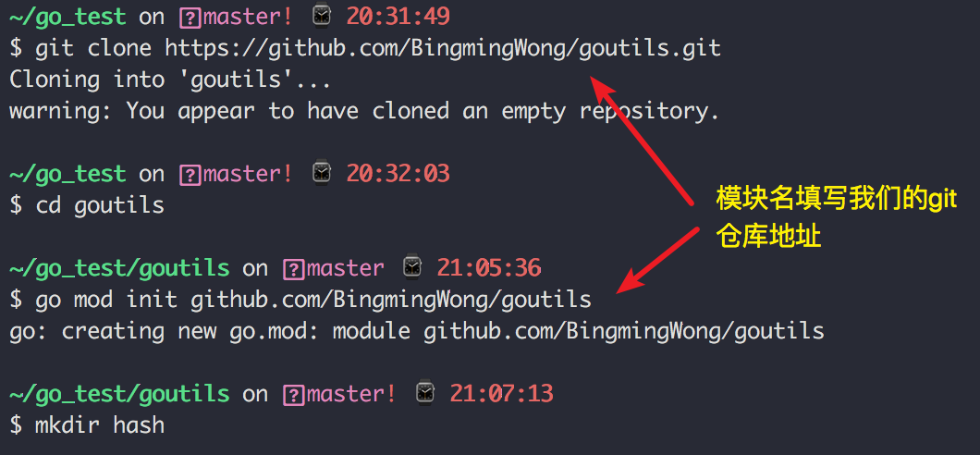
Task: Click the module path in the go mod init command
Action: [x=391, y=300]
